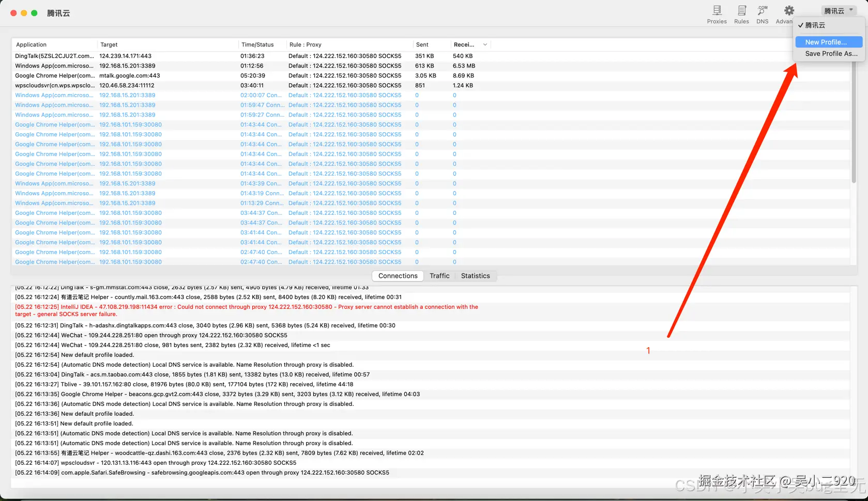Screen dimensions: 868x501
Task: Sort by the Target column header
Action: [167, 44]
